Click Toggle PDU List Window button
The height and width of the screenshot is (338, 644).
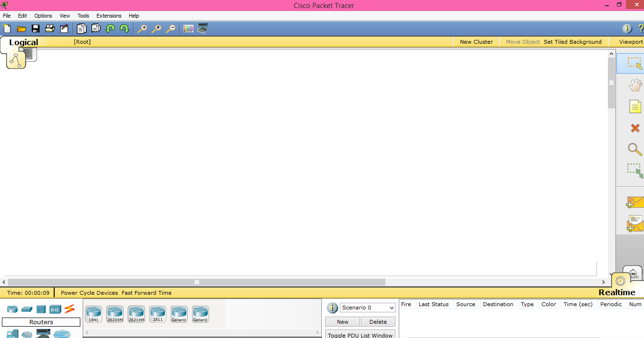[x=360, y=334]
